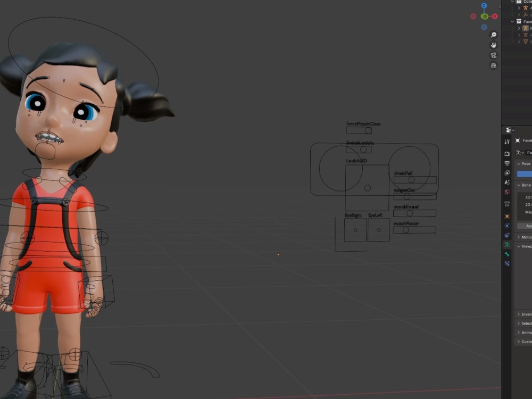Open the Render properties tab
The height and width of the screenshot is (399, 532).
(x=507, y=154)
